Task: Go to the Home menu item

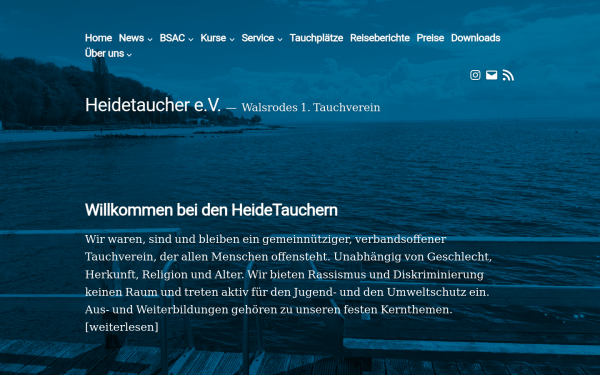Action: tap(98, 38)
